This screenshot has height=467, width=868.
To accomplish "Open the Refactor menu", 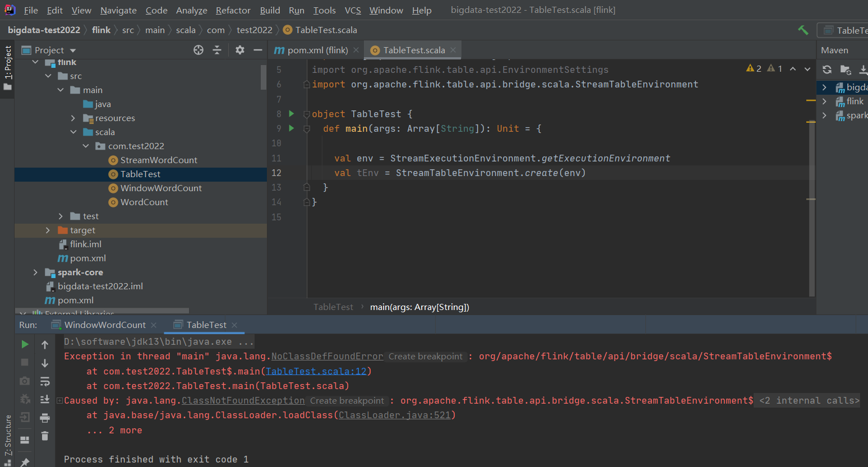I will 233,10.
